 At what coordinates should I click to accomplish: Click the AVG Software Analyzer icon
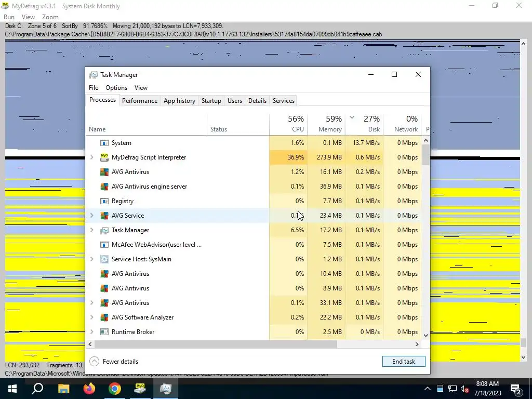104,317
